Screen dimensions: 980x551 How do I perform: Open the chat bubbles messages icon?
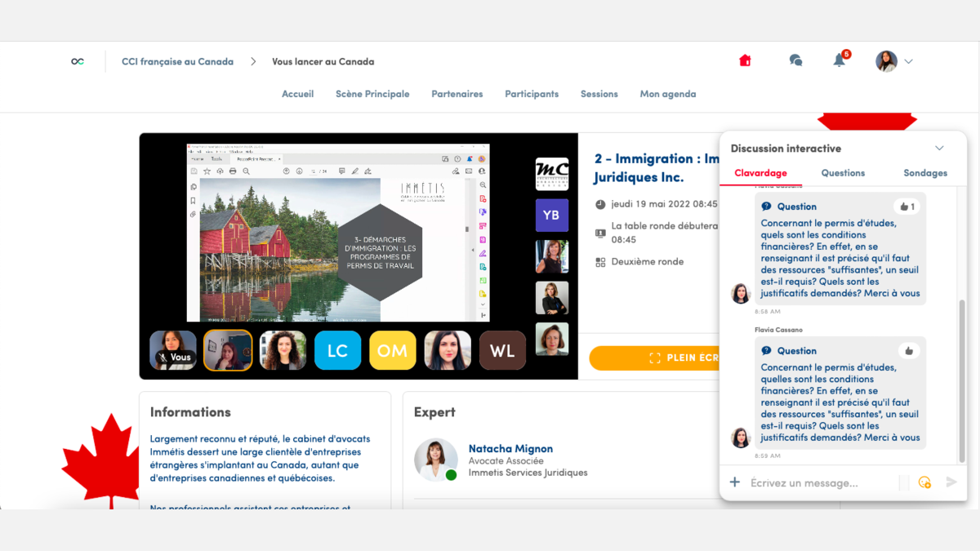795,60
